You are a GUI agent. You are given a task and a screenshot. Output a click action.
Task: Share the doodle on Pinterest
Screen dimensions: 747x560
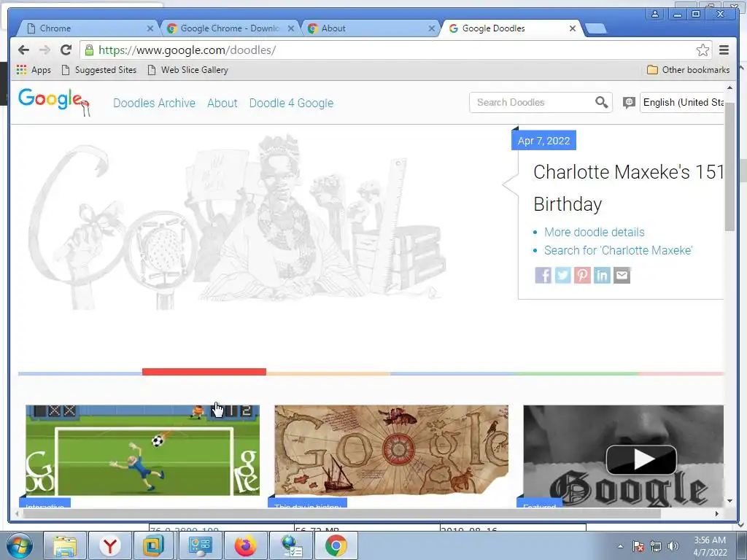point(582,275)
